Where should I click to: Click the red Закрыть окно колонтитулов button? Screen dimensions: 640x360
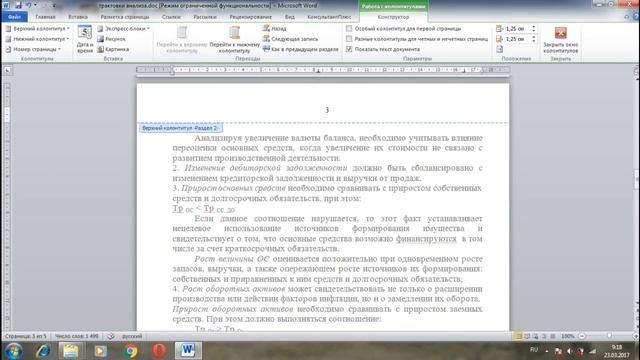[560, 39]
